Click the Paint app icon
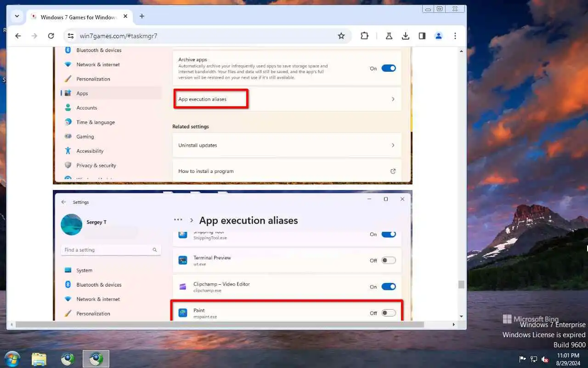This screenshot has height=368, width=588. [x=183, y=313]
